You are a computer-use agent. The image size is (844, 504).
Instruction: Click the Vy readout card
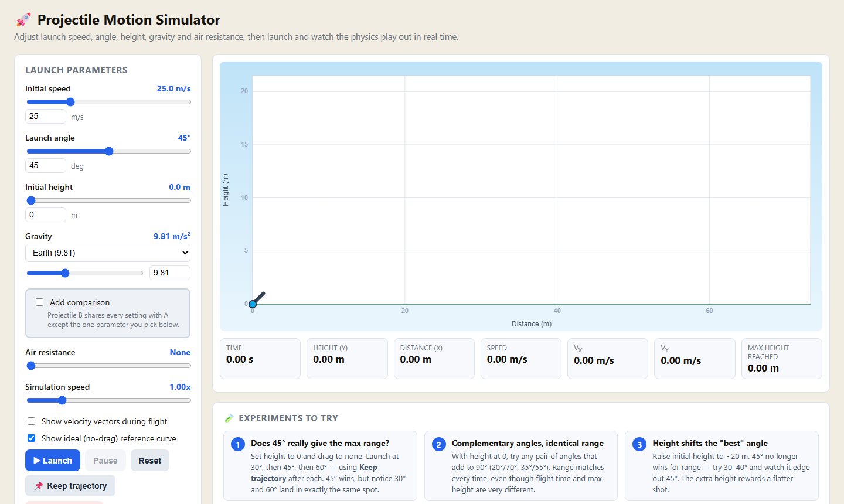click(x=695, y=359)
